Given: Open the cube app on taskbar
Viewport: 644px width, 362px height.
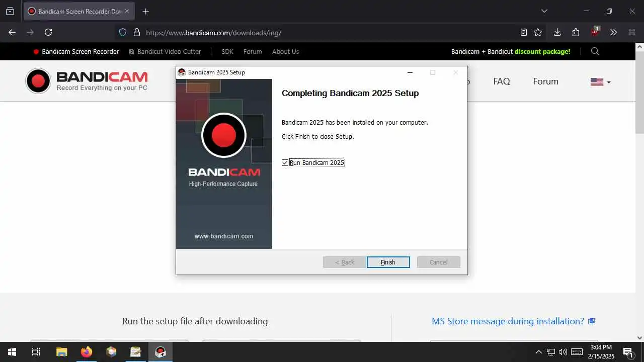Looking at the screenshot, I should [x=111, y=352].
